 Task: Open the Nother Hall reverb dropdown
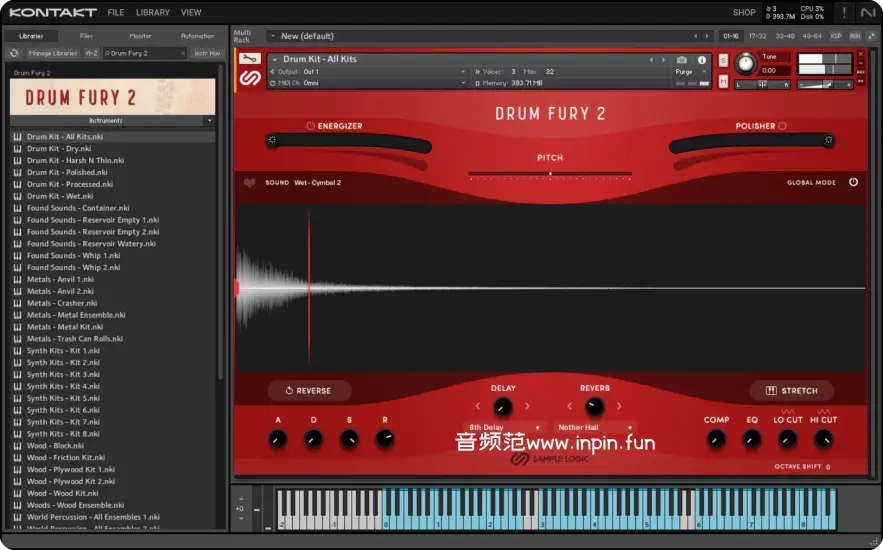[x=595, y=428]
